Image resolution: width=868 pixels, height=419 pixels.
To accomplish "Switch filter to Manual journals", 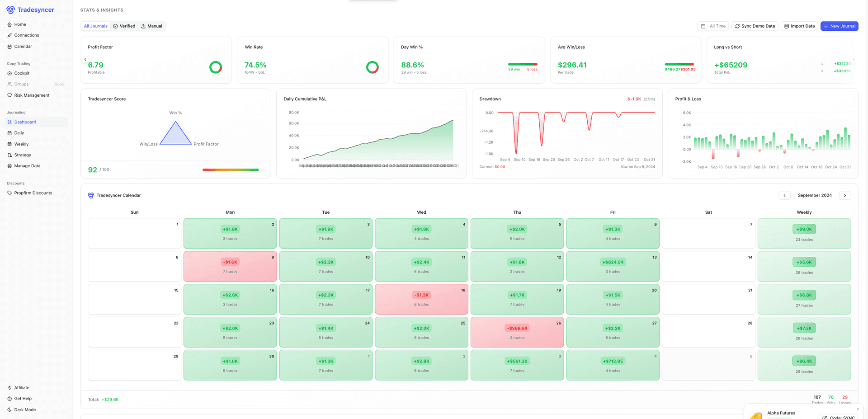I will pyautogui.click(x=151, y=26).
